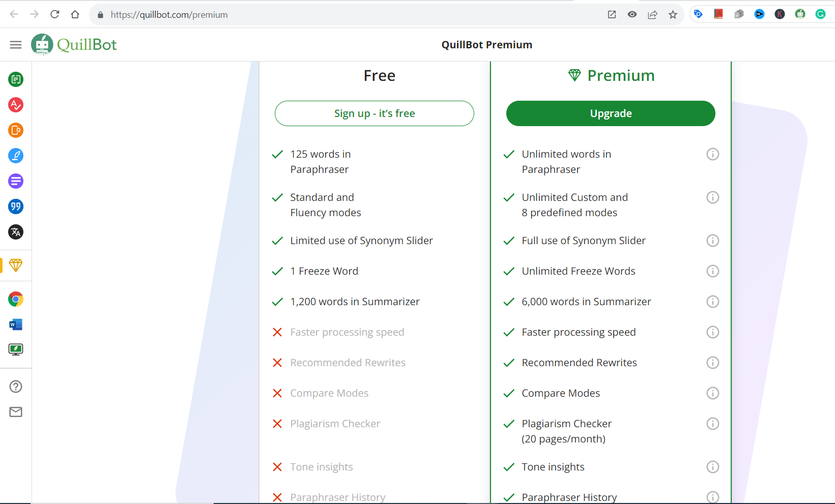Click the share page icon
Screen dimensions: 835x504
[652, 15]
